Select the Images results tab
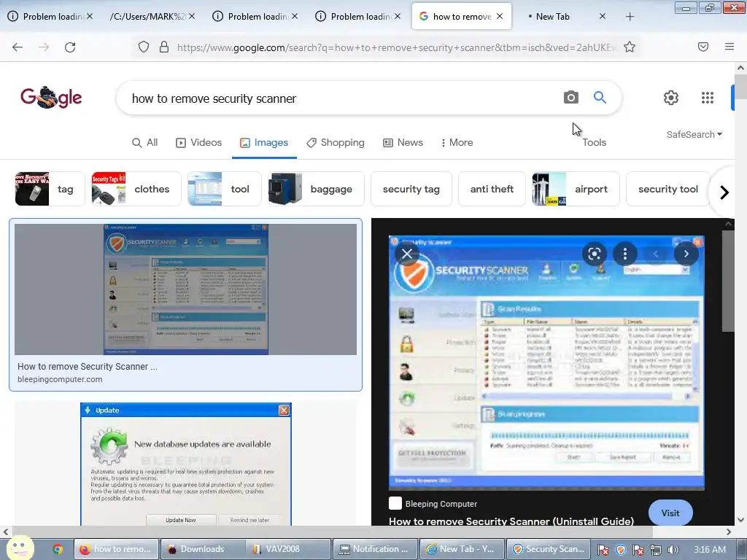Viewport: 747px width, 560px height. pos(264,142)
